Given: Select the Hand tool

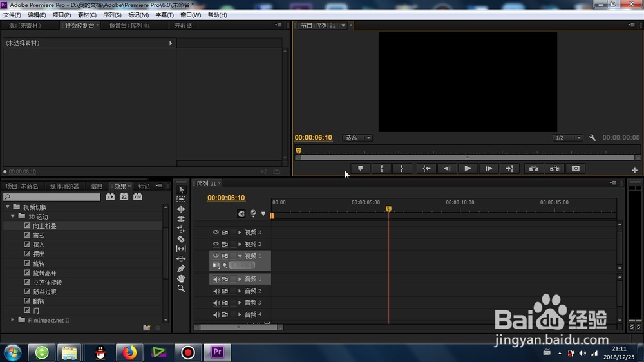Looking at the screenshot, I should (x=181, y=279).
